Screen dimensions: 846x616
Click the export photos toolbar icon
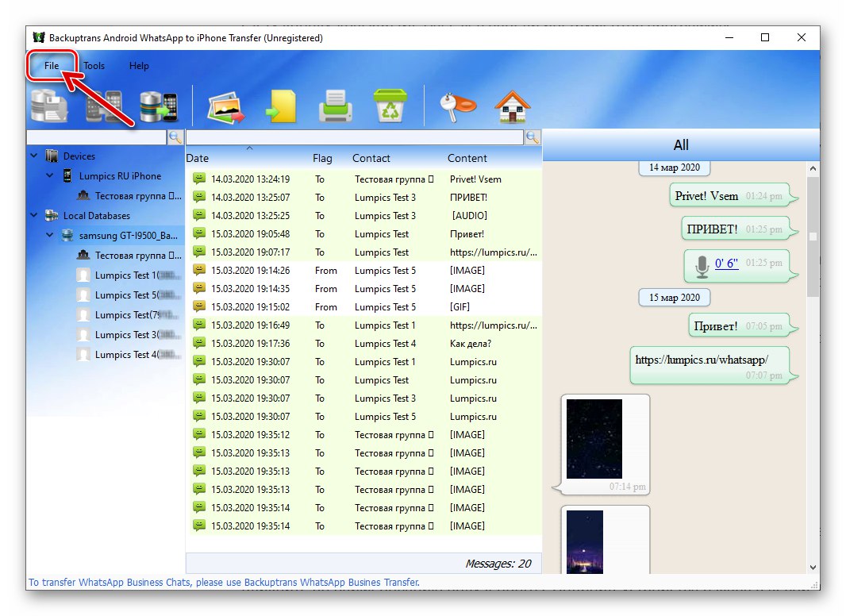[226, 106]
